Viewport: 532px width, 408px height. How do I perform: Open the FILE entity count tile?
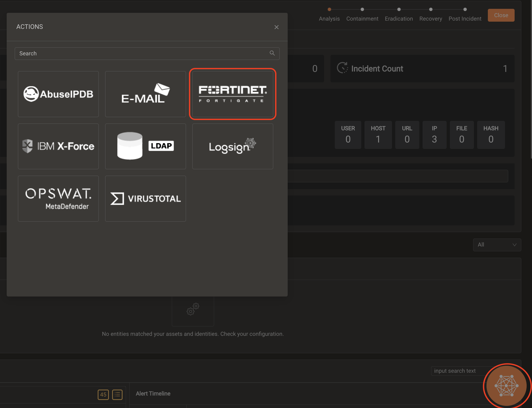pyautogui.click(x=462, y=135)
